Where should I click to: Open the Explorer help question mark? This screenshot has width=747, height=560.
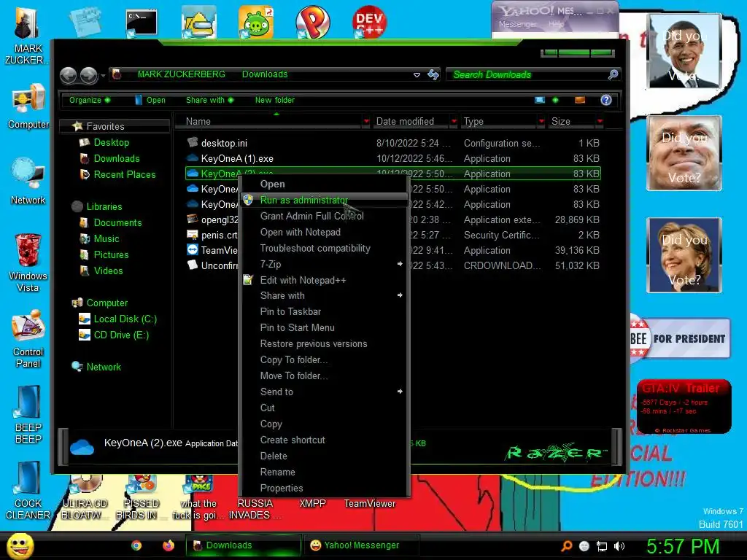click(606, 100)
